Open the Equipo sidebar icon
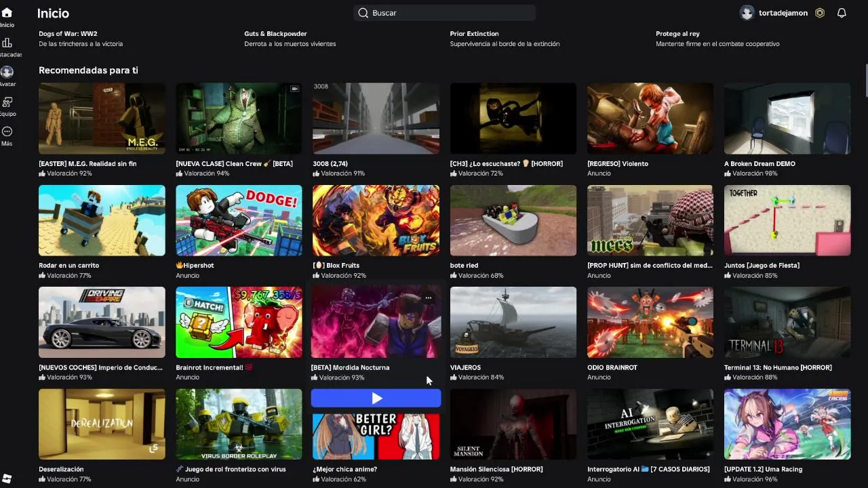This screenshot has width=868, height=488. tap(7, 102)
